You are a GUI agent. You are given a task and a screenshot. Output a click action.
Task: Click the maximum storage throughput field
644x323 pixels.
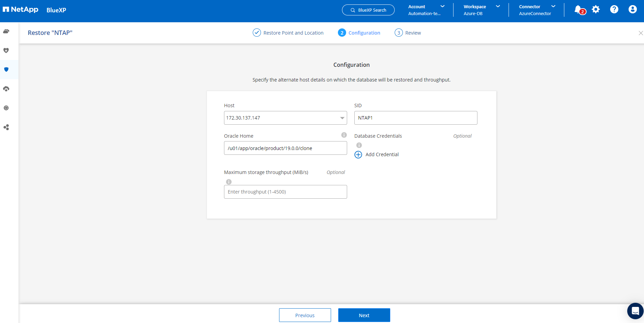pyautogui.click(x=285, y=192)
